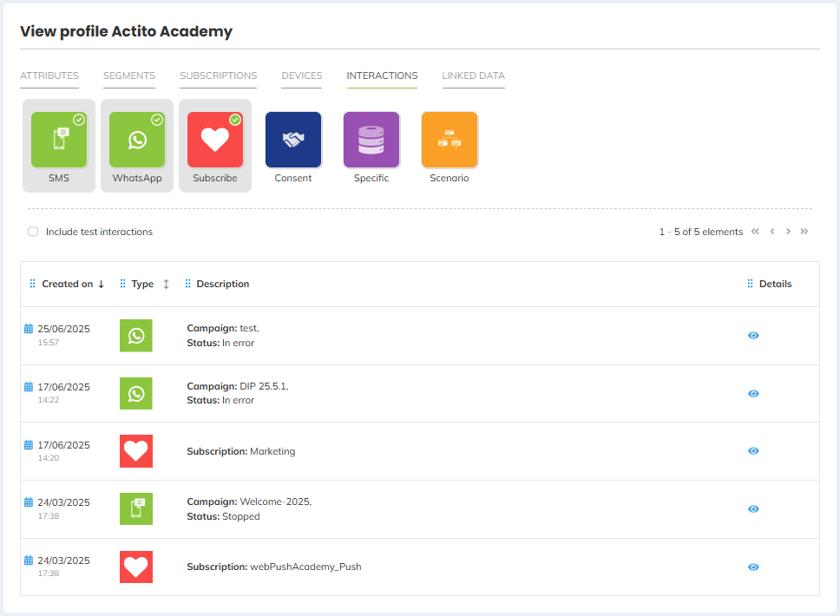Click '1 - 5 of 5 elements' text
The width and height of the screenshot is (840, 616).
coord(701,232)
